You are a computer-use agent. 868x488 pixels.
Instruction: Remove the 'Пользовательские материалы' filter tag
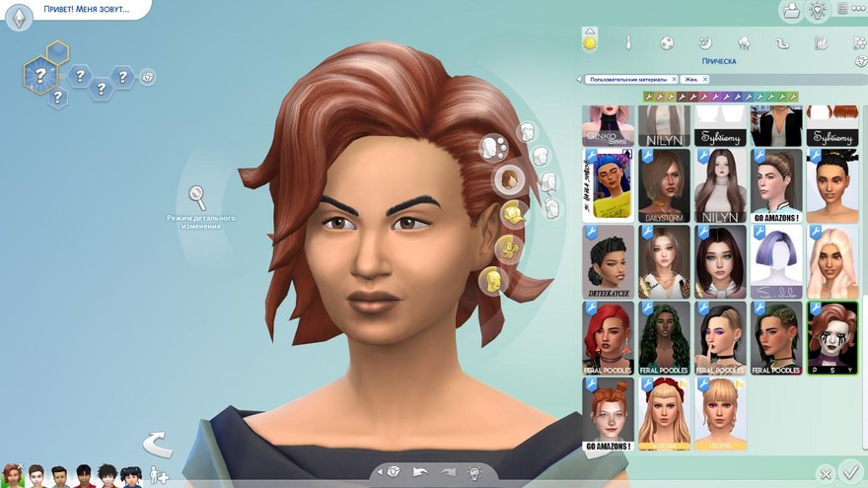point(674,79)
